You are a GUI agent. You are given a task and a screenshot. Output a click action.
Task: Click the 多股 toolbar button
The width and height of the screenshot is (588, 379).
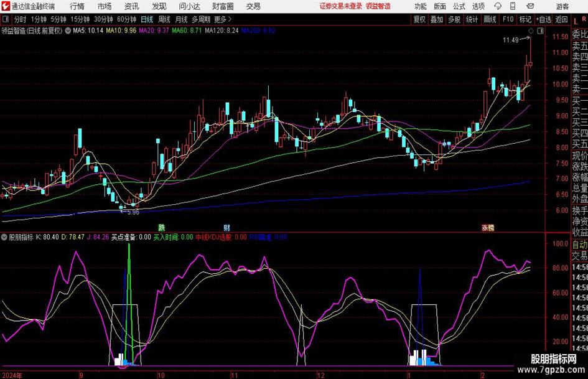(454, 19)
